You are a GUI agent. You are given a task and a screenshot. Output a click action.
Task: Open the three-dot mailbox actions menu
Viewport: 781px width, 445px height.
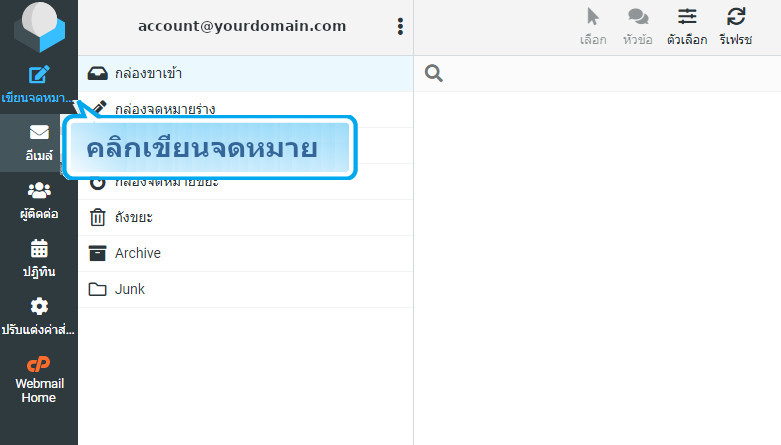400,26
